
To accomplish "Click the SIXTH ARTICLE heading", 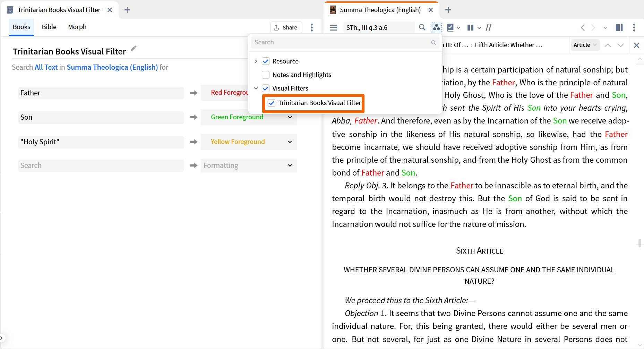I will (479, 251).
